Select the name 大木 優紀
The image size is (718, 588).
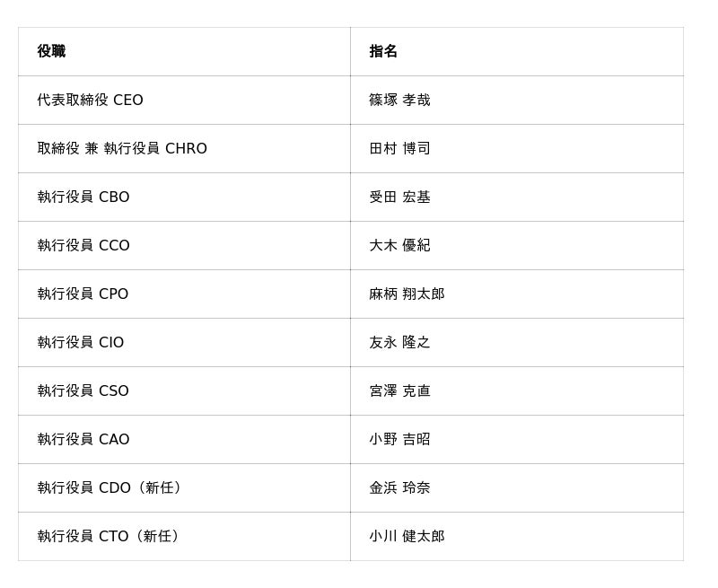399,245
